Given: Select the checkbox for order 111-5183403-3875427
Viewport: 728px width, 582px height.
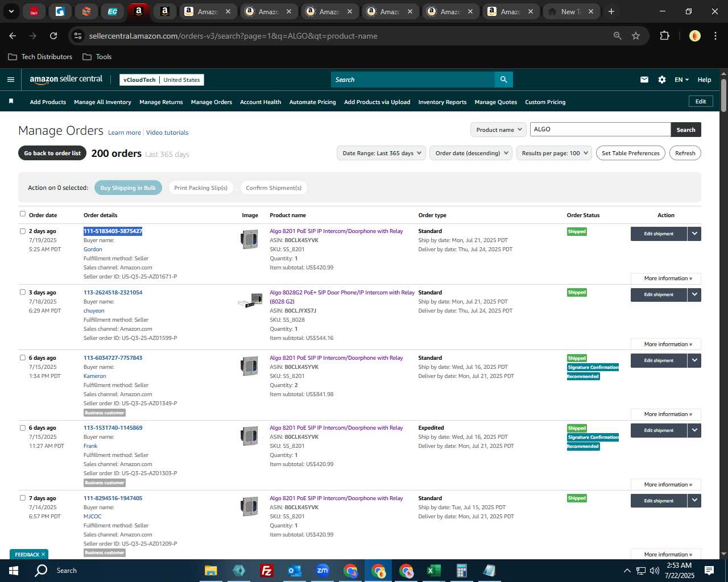Looking at the screenshot, I should 23,231.
